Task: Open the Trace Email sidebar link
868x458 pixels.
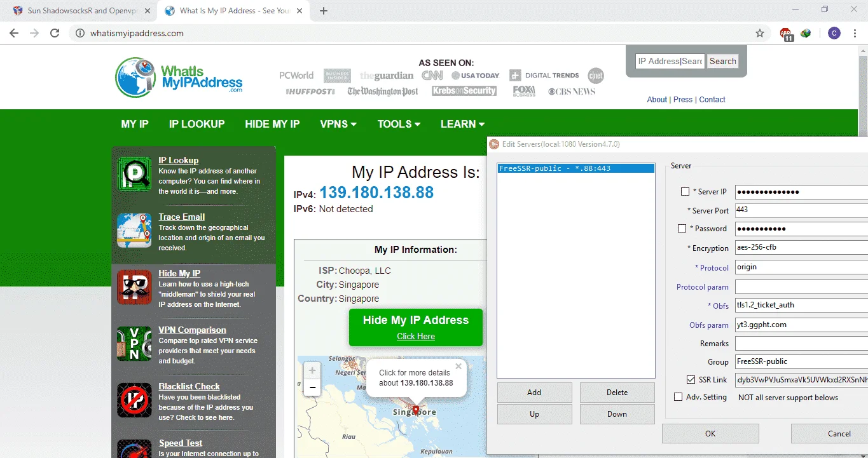Action: 181,217
